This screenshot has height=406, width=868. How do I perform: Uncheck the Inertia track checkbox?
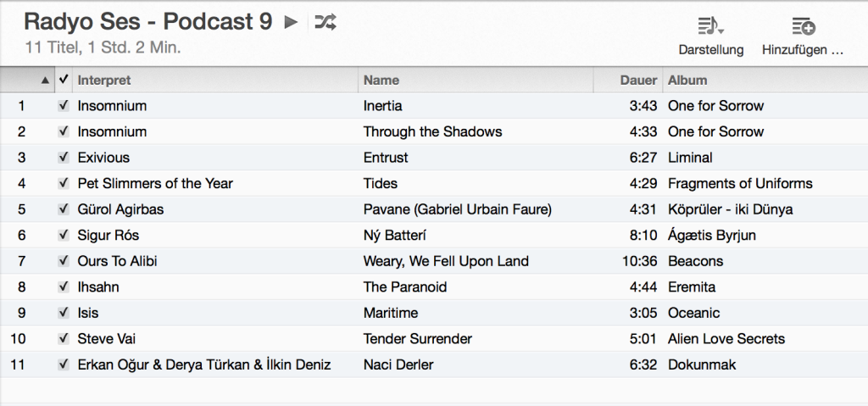pos(64,105)
